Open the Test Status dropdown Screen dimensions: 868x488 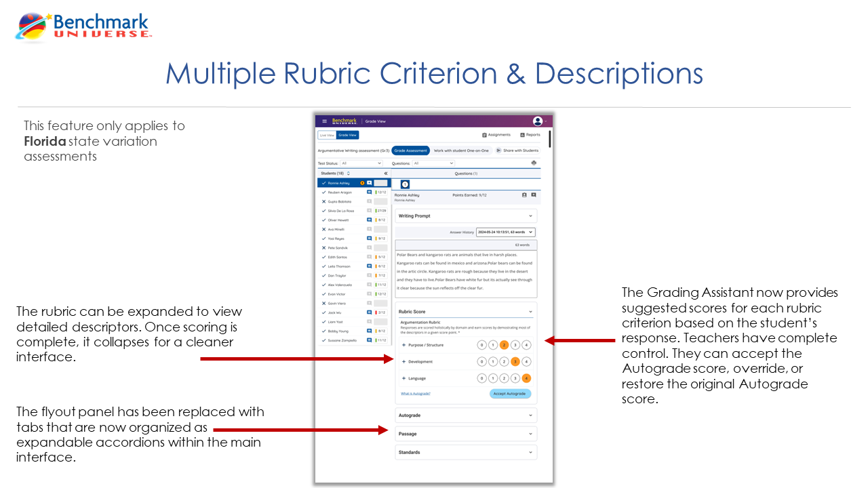[361, 163]
